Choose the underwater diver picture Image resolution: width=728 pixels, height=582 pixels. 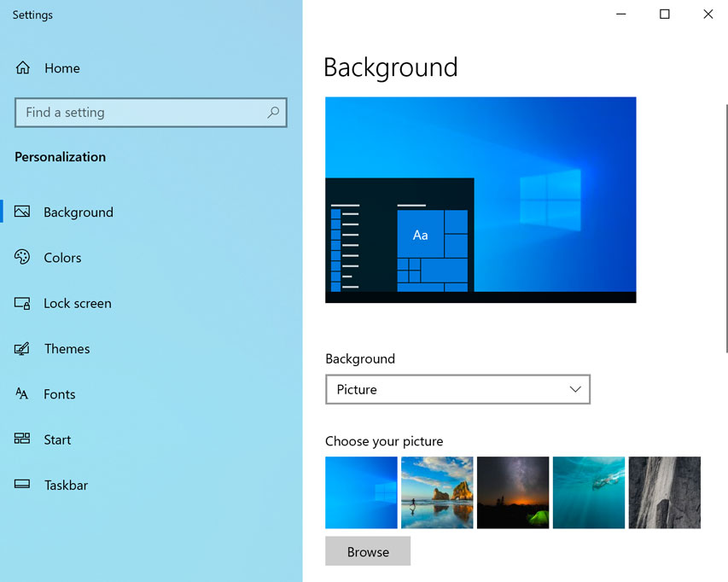tap(588, 492)
